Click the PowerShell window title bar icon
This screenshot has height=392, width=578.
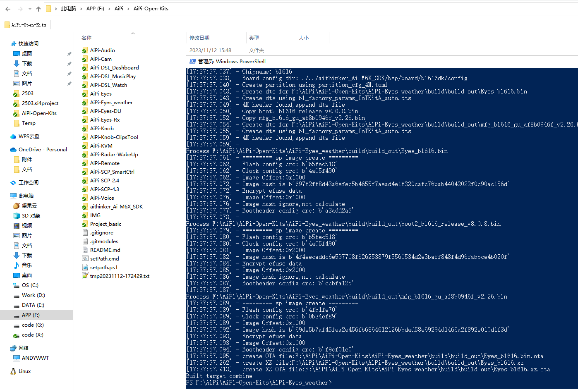pos(192,61)
